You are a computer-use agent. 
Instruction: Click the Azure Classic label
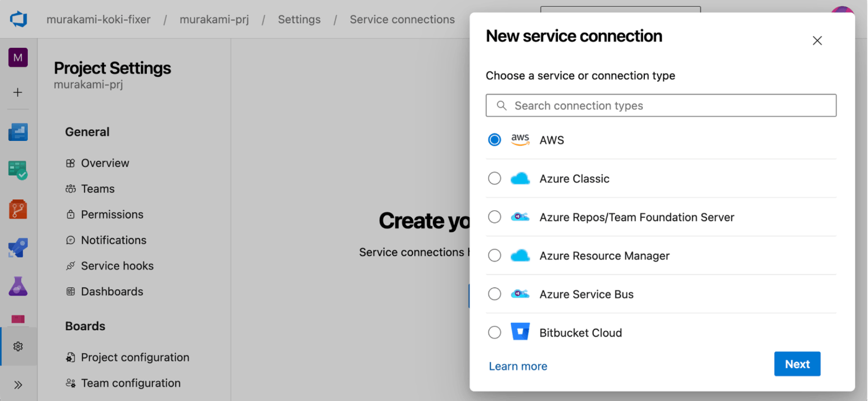pyautogui.click(x=574, y=179)
